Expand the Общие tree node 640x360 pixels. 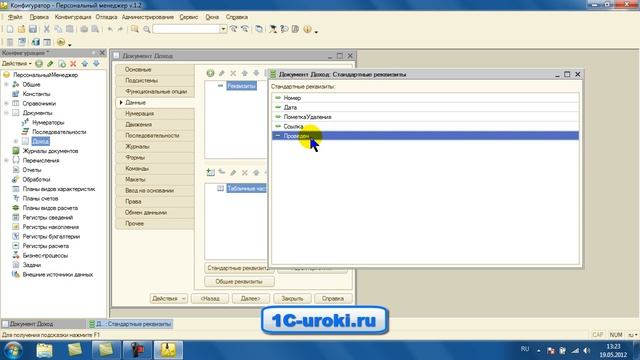pos(7,84)
